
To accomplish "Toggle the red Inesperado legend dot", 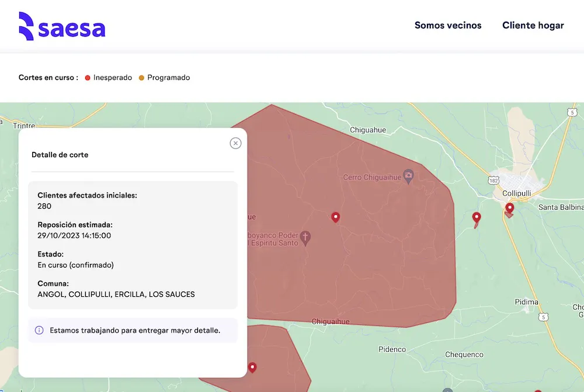I will point(86,77).
